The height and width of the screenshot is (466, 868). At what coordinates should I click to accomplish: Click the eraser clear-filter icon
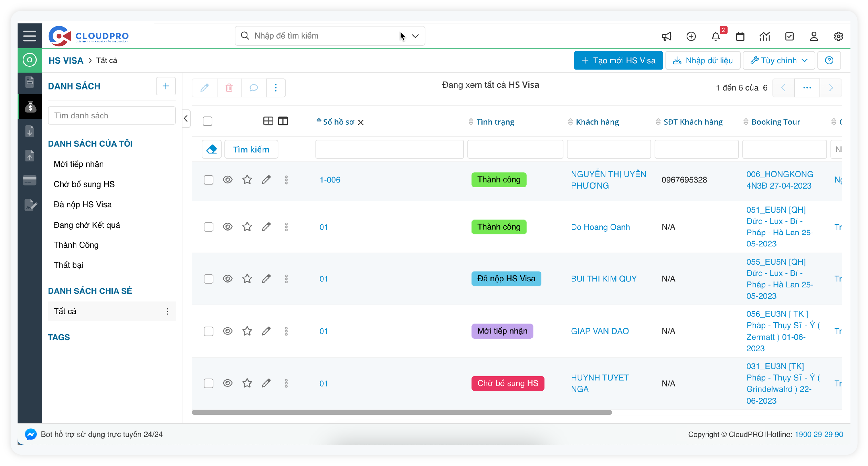click(211, 149)
